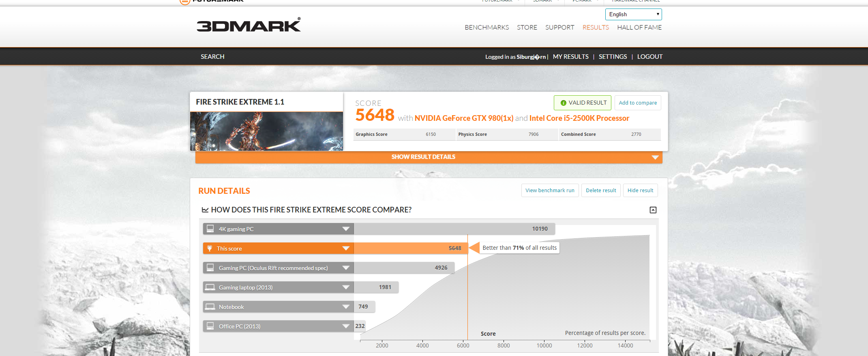Collapse the score comparison section

coord(653,210)
